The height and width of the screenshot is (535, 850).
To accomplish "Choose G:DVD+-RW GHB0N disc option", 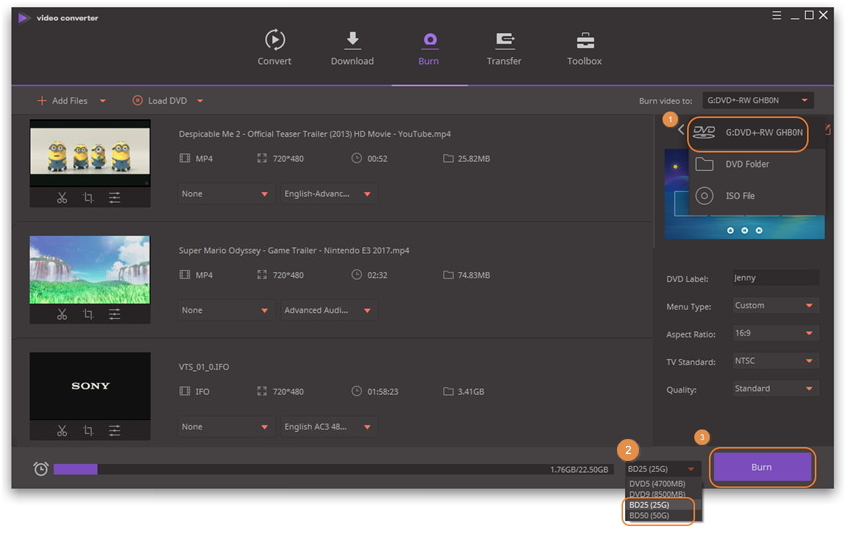I will 748,132.
